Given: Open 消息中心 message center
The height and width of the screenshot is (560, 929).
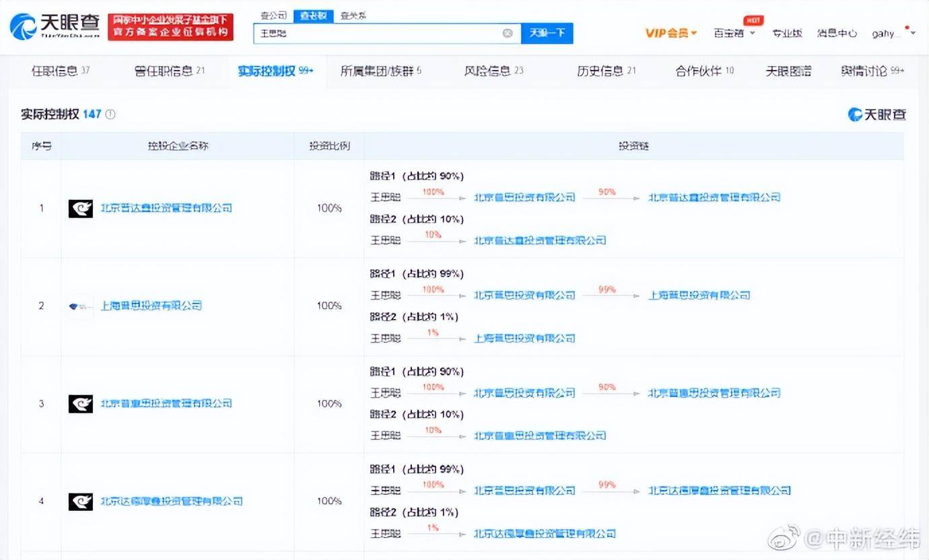Looking at the screenshot, I should click(837, 33).
